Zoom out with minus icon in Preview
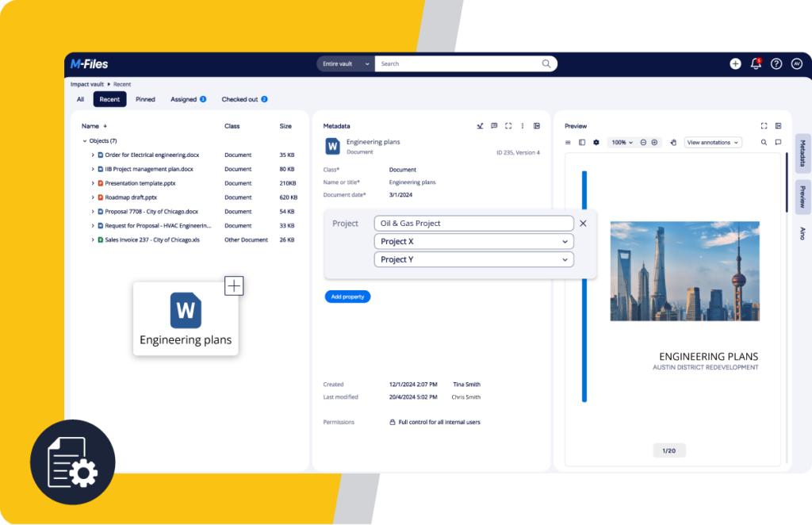Viewport: 812px width, 525px height. pyautogui.click(x=643, y=143)
